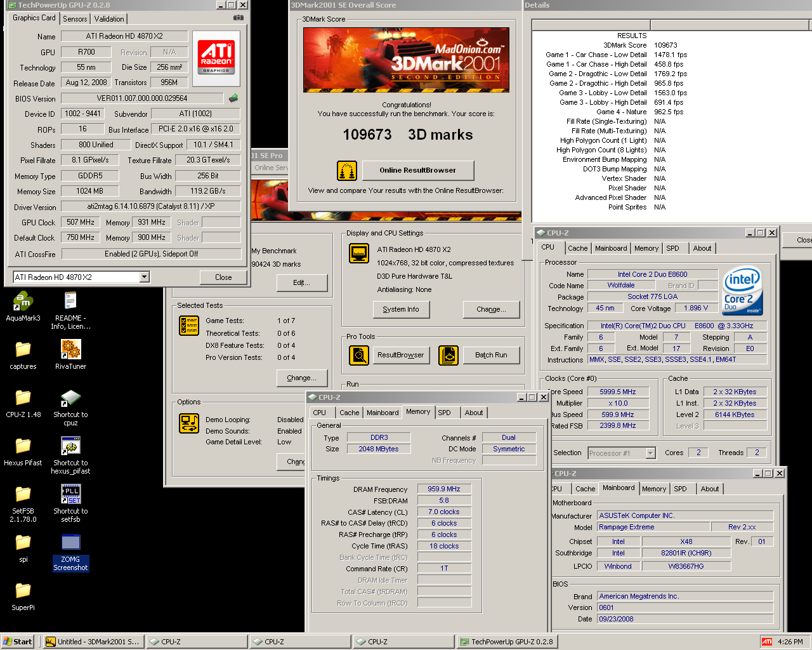Open the About tab in top CPU-Z window

tap(702, 248)
